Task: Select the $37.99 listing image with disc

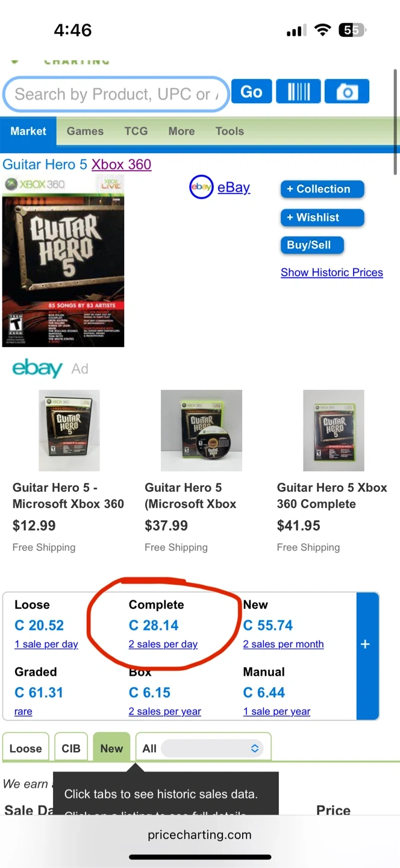Action: 201,430
